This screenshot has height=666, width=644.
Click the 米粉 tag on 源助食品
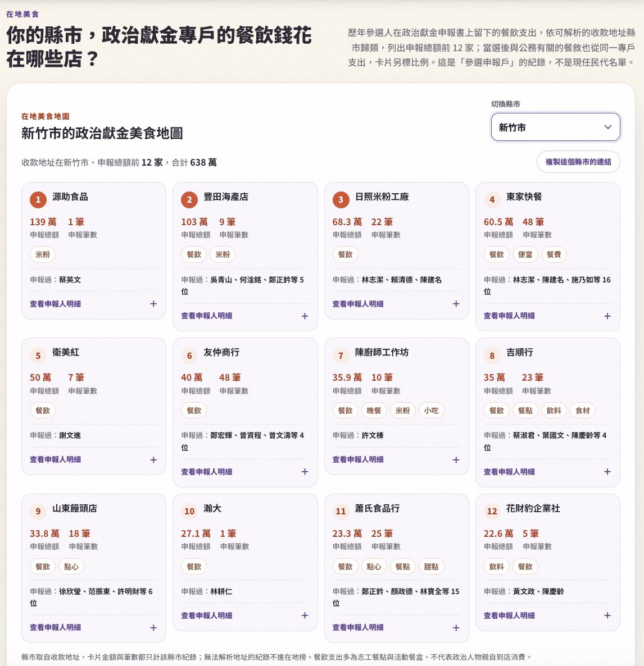point(43,254)
